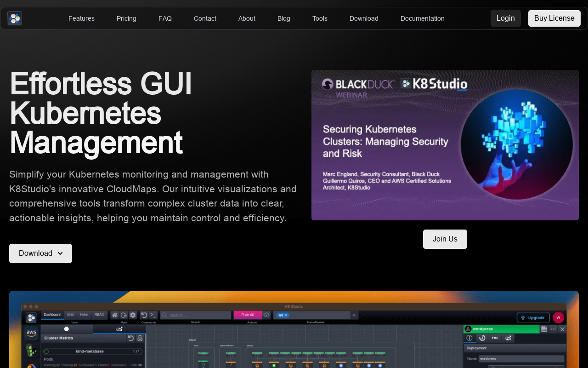Go to the Pricing page
The width and height of the screenshot is (588, 368).
pos(126,18)
